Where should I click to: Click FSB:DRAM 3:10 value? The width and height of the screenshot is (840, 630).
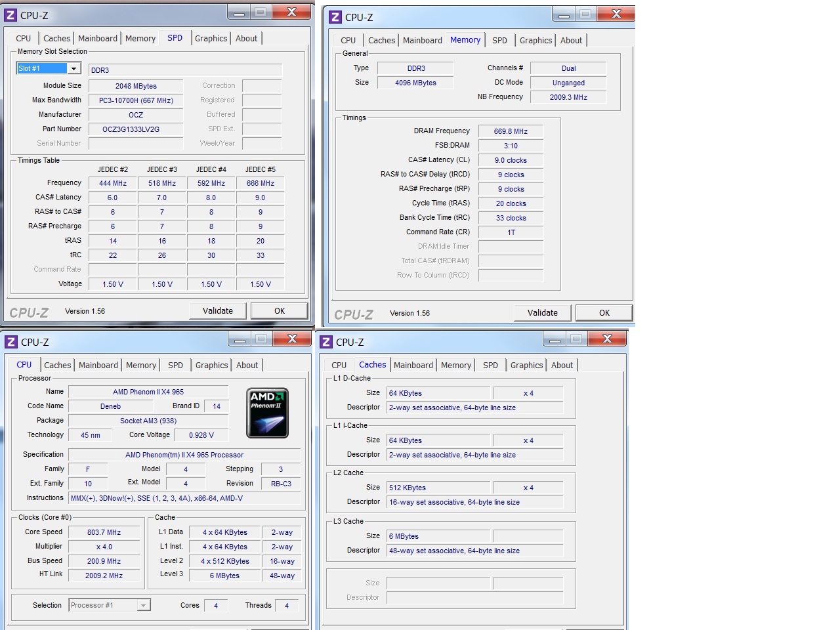[511, 146]
